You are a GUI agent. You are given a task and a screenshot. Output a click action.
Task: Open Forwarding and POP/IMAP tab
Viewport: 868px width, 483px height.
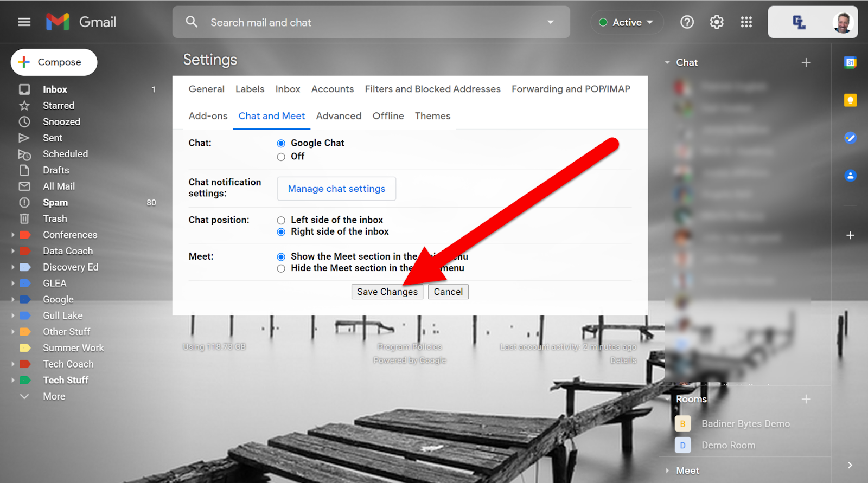(x=571, y=89)
